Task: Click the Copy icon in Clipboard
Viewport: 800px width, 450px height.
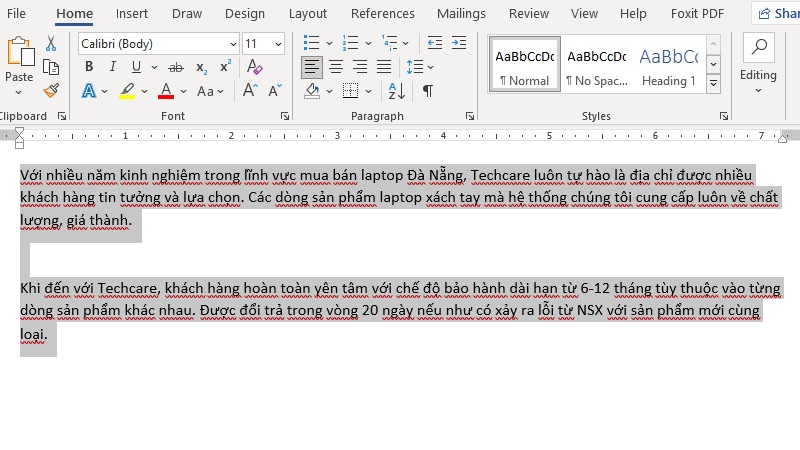Action: [x=51, y=67]
